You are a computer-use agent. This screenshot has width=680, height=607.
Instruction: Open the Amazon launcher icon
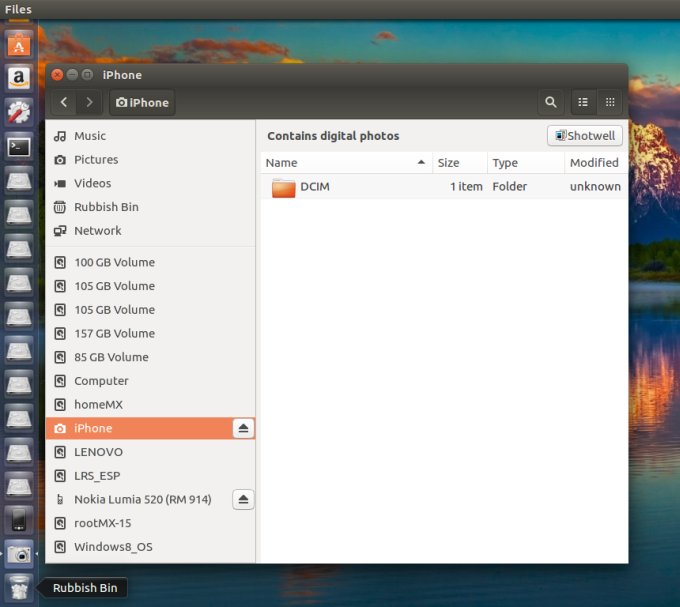(19, 78)
